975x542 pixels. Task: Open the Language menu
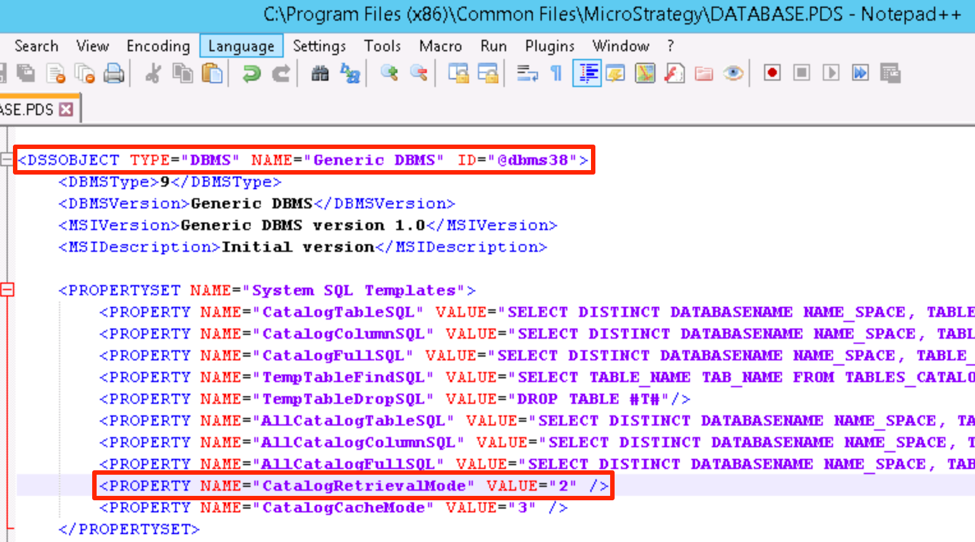241,46
